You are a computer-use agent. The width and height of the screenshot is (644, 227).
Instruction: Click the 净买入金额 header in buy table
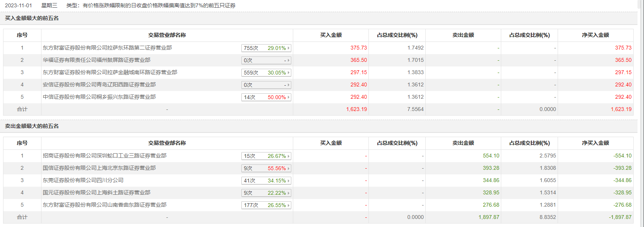coord(595,35)
